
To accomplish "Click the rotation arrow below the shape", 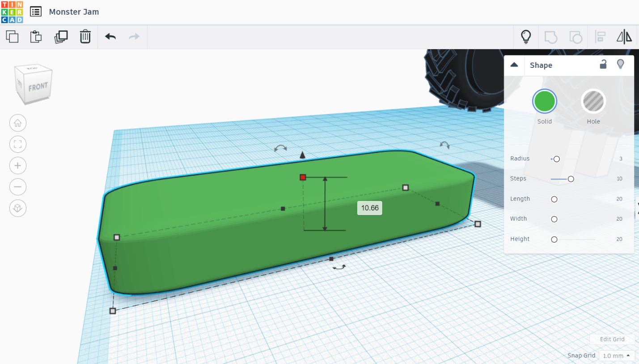I will (x=339, y=267).
